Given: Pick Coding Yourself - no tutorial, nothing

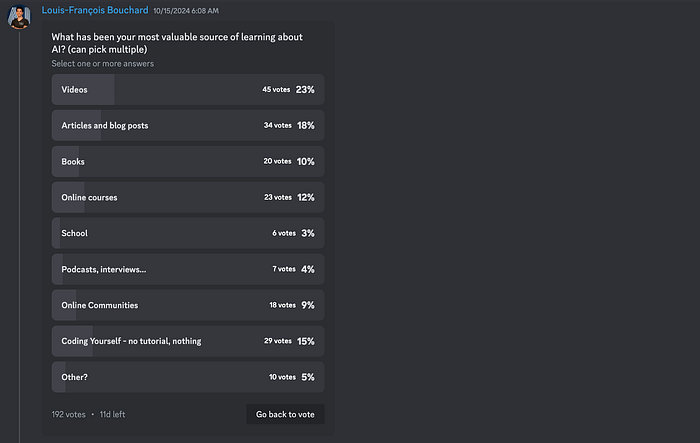Looking at the screenshot, I should click(x=188, y=341).
